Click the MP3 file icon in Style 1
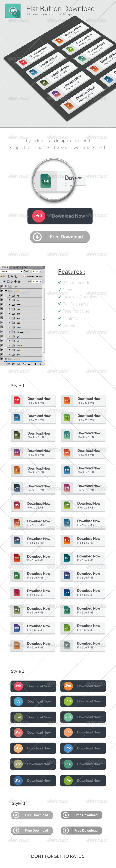Image resolution: width=116 pixels, height=868 pixels. pyautogui.click(x=67, y=505)
